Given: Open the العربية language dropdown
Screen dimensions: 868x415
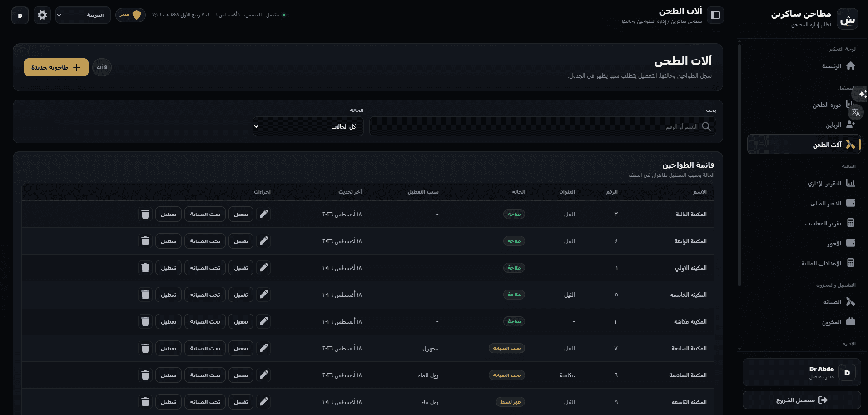Looking at the screenshot, I should point(83,15).
